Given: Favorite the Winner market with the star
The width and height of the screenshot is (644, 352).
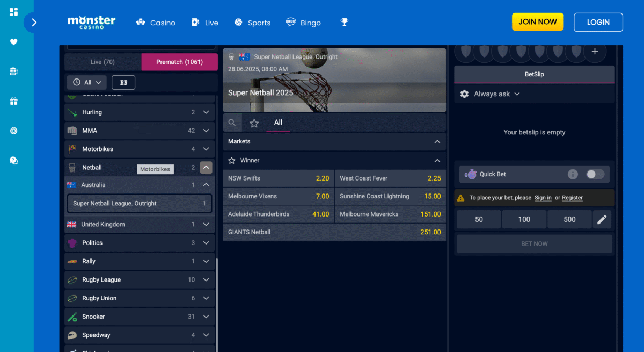Looking at the screenshot, I should click(232, 161).
